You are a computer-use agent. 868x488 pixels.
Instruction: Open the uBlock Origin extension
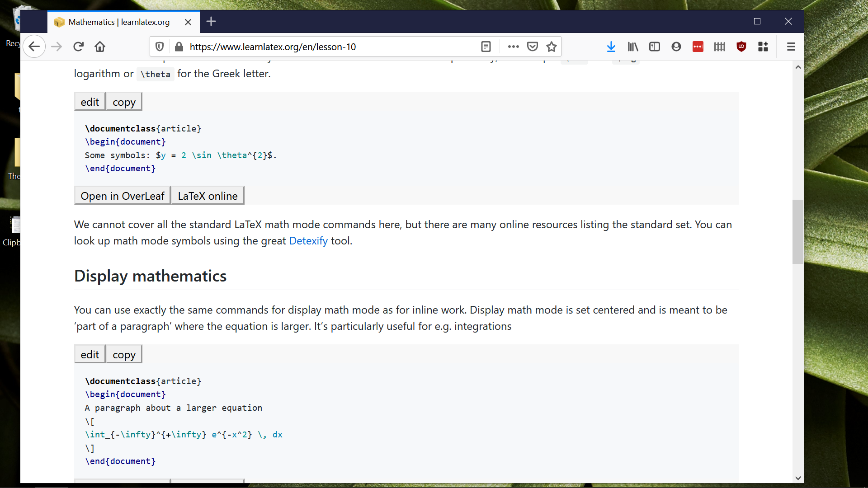tap(741, 47)
